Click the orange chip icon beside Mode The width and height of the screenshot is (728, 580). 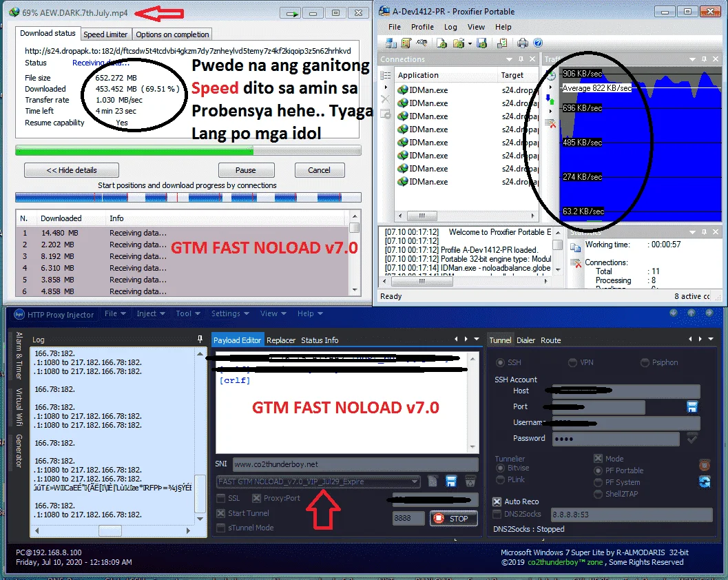705,464
